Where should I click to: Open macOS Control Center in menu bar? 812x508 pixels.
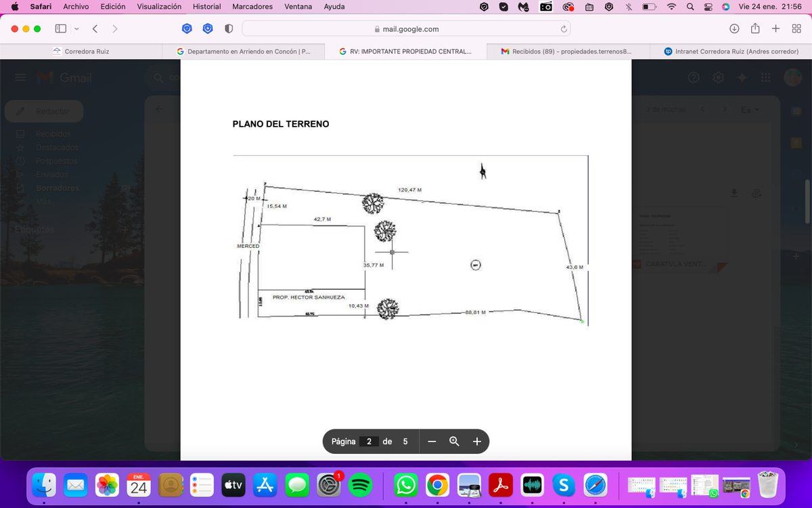coord(708,7)
